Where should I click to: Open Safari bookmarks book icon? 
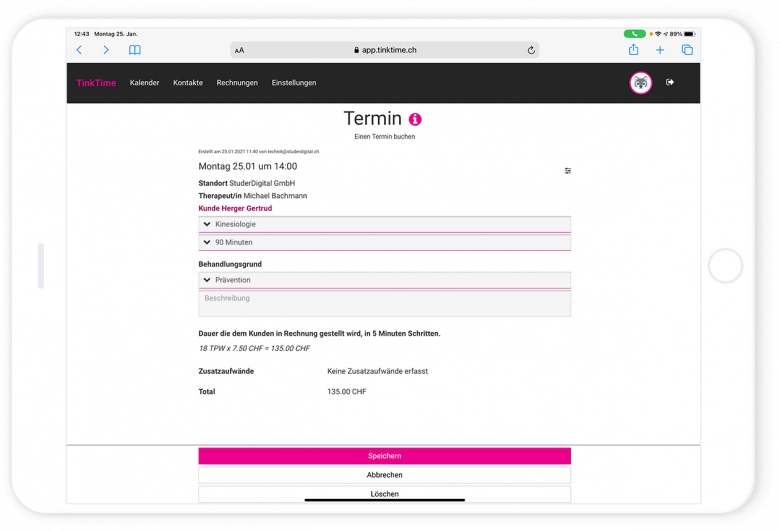(x=135, y=50)
